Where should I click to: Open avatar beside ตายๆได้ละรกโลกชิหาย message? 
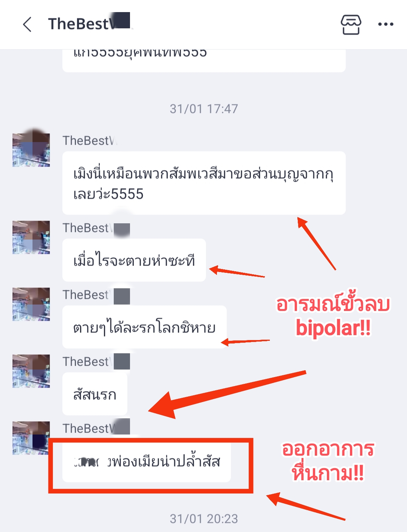tap(31, 304)
